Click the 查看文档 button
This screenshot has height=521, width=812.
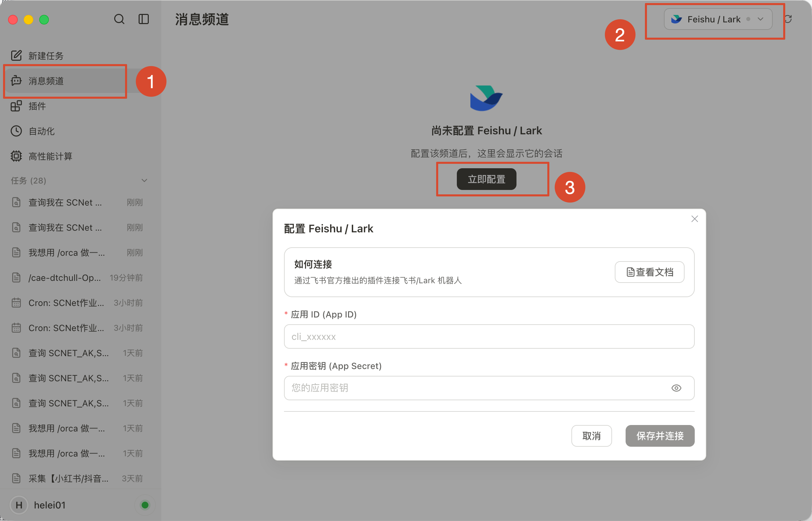coord(650,272)
